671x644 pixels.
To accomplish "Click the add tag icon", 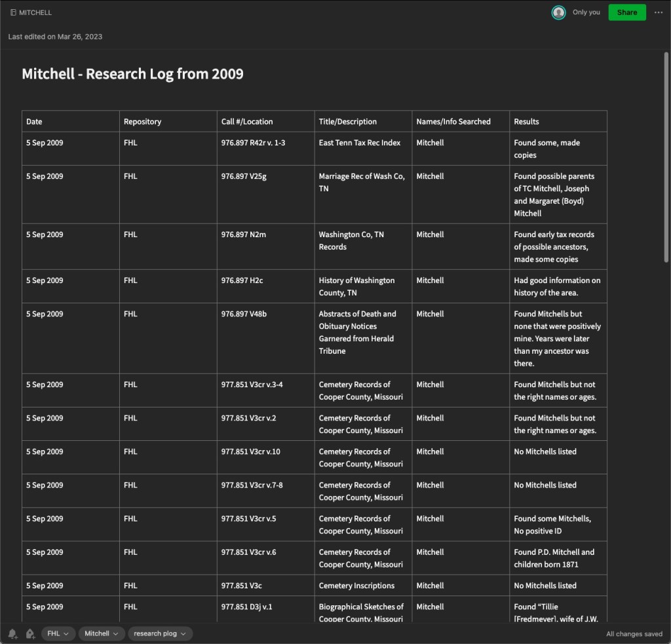I will (30, 634).
